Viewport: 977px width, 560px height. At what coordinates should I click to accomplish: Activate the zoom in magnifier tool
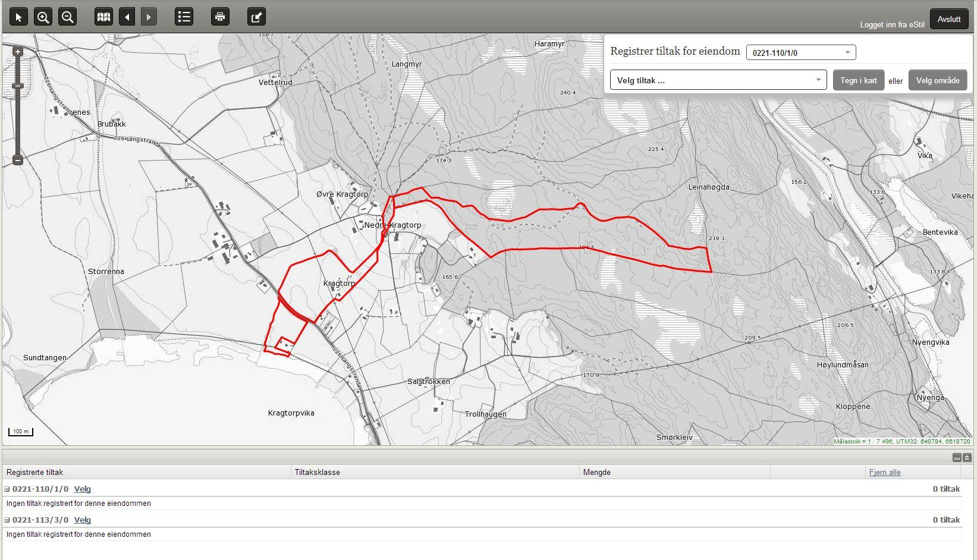coord(43,17)
